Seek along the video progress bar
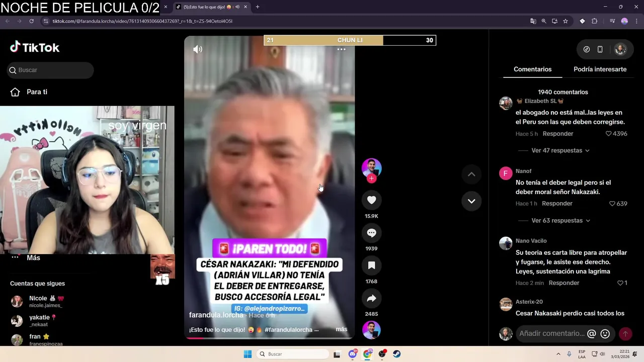Viewport: 644px width, 362px height. coord(269,338)
